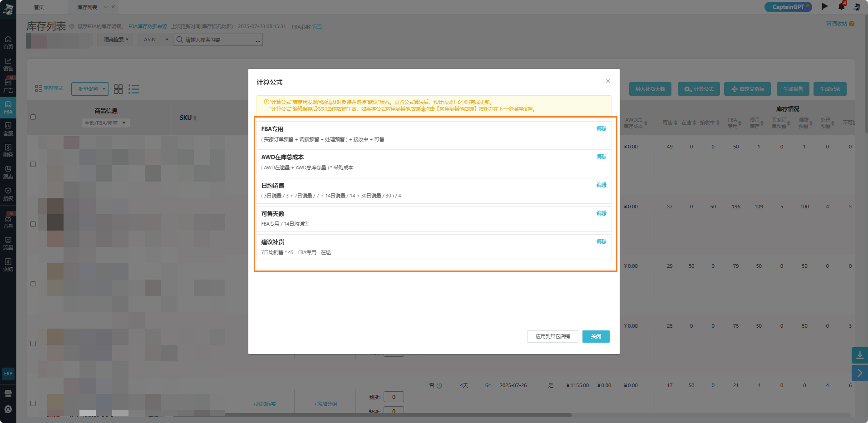
Task: Sort by the 接收中 column arrows
Action: pos(718,123)
